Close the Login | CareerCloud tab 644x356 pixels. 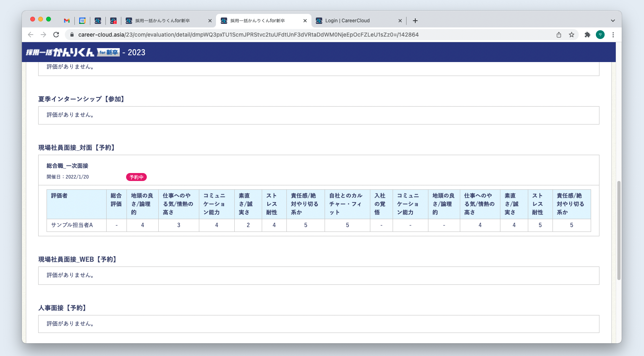tap(400, 21)
